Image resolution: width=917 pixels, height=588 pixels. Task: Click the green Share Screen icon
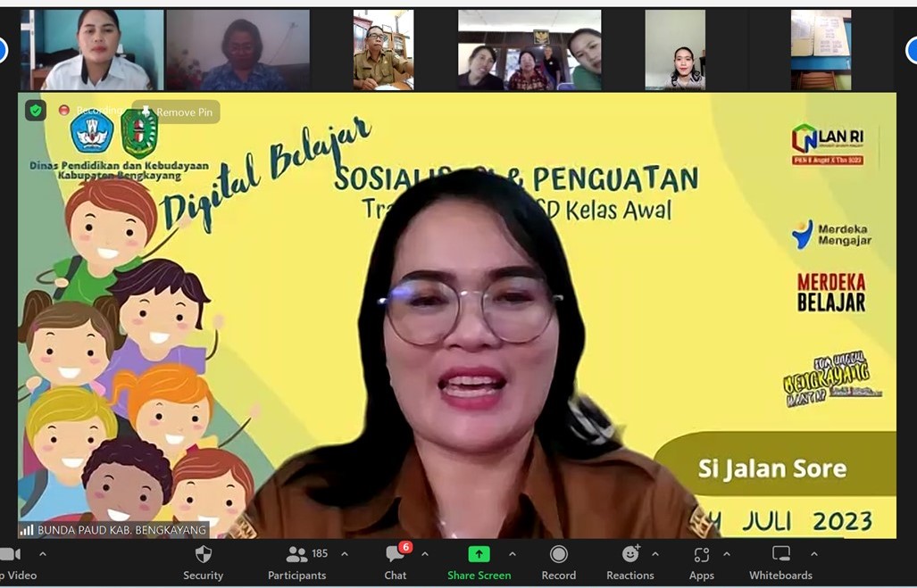coord(479,554)
